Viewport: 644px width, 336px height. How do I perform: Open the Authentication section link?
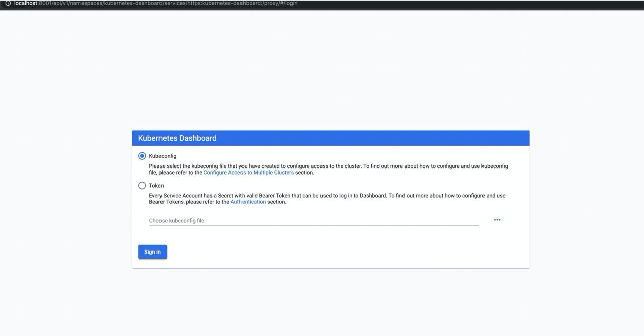pos(248,202)
